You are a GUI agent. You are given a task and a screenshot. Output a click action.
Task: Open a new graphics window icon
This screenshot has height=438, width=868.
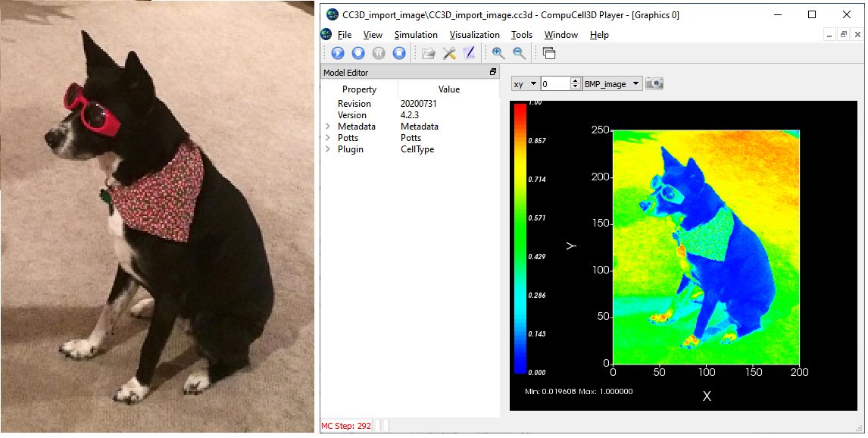549,53
